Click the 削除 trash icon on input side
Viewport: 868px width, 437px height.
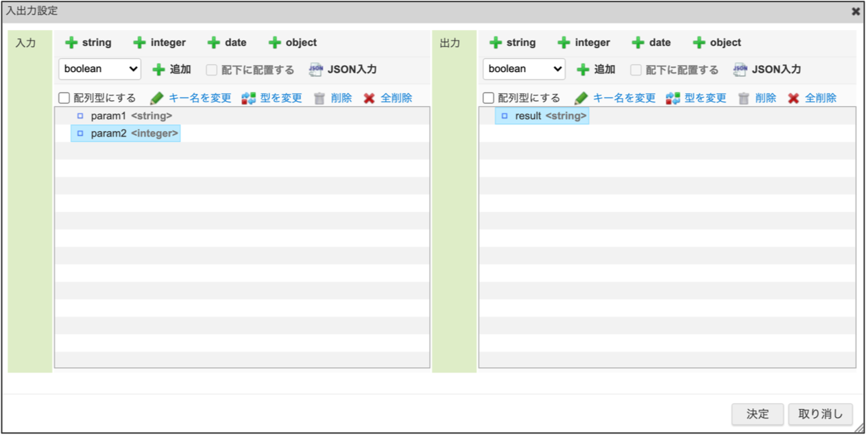click(320, 97)
